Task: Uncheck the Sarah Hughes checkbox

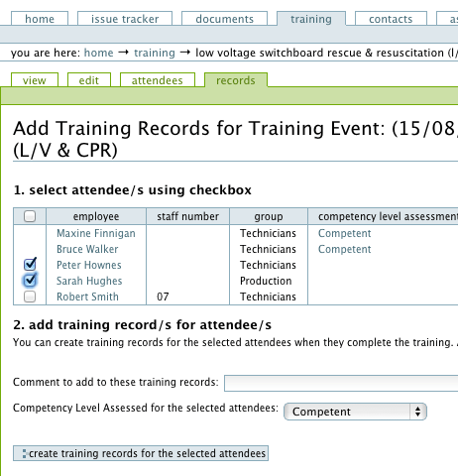Action: click(30, 280)
